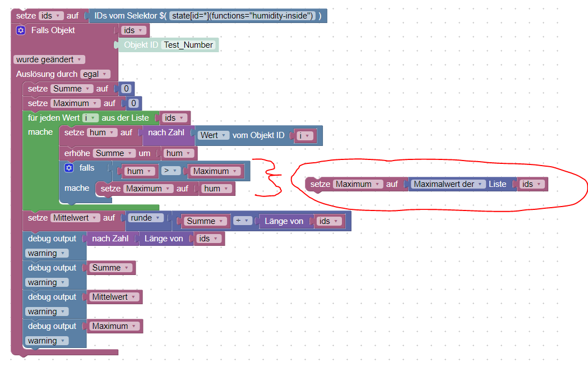Select the 'Wert' attribute dropdown
588x371 pixels.
tap(214, 136)
